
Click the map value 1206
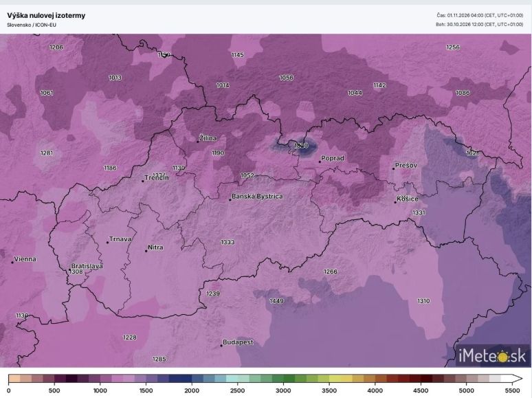[56, 47]
